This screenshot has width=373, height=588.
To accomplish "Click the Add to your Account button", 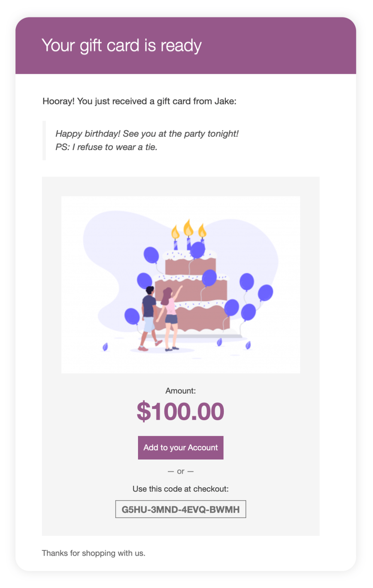I will click(x=180, y=448).
